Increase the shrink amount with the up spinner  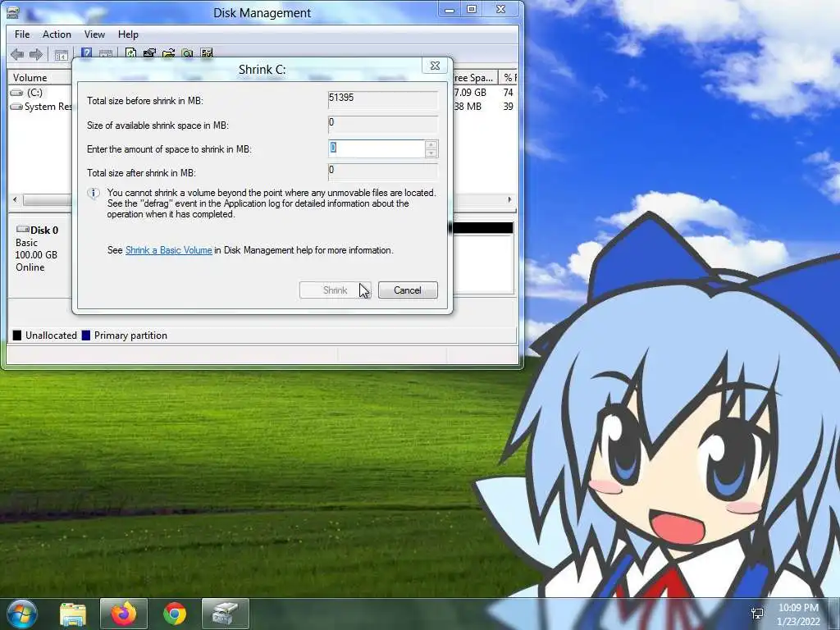[431, 144]
